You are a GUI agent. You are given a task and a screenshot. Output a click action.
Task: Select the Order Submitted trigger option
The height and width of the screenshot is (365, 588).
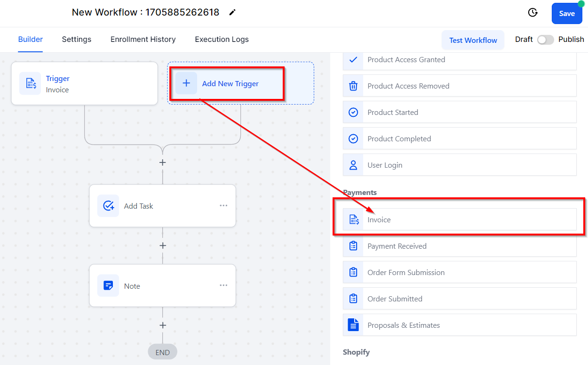(x=460, y=299)
